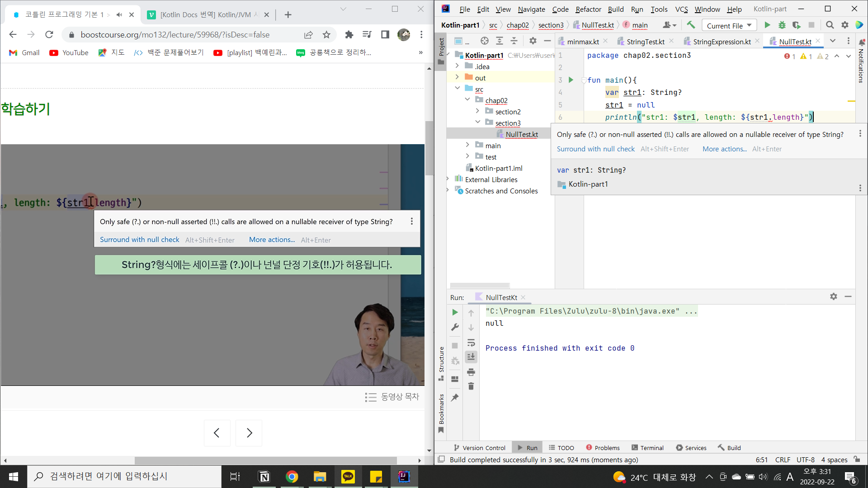The image size is (868, 488).
Task: Expand the section2 package
Action: [477, 111]
